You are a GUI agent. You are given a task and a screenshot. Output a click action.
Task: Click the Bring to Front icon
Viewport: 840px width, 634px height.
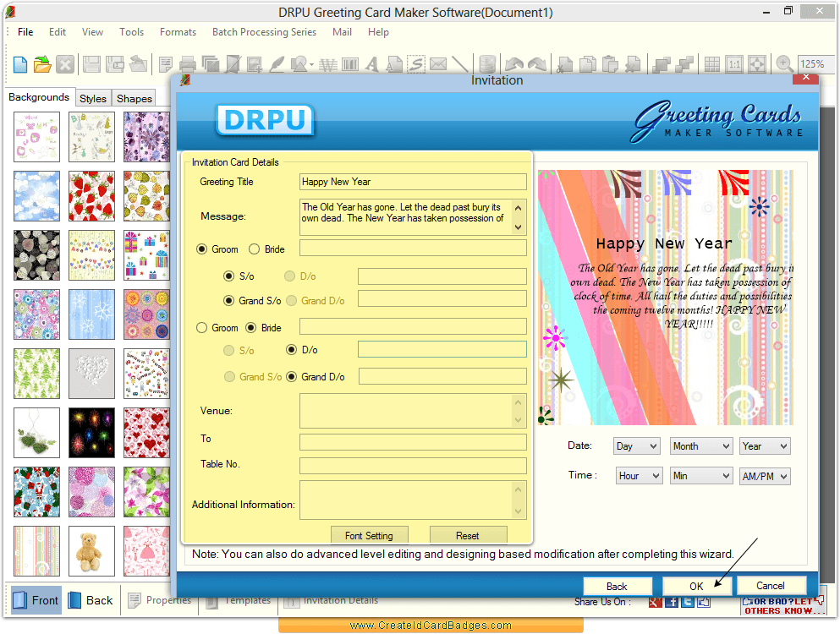[x=661, y=64]
